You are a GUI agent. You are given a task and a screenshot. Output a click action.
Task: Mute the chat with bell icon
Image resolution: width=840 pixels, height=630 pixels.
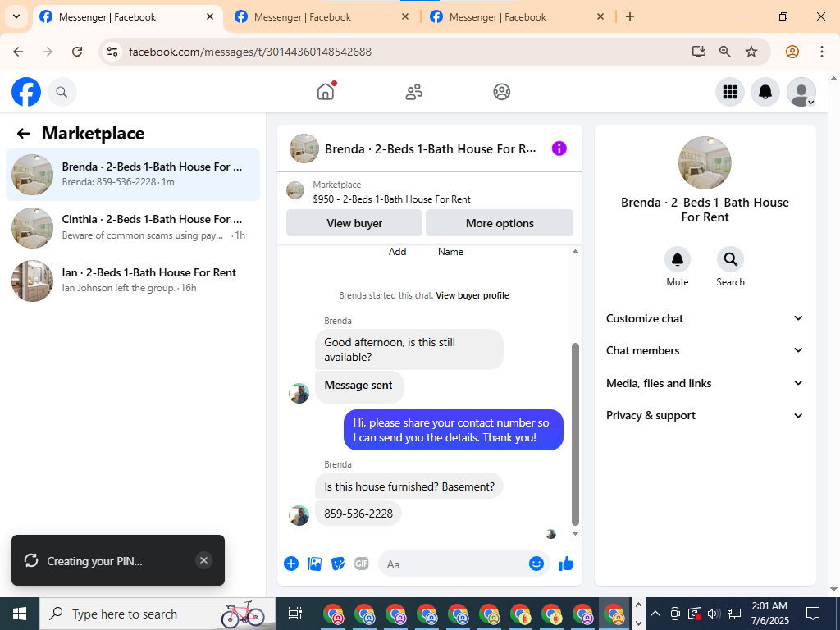(677, 259)
